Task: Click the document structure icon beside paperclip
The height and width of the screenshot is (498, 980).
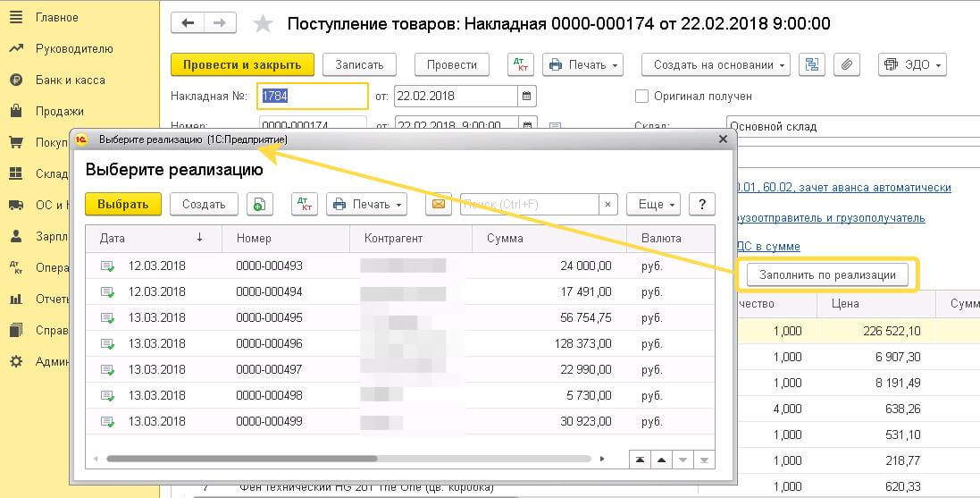Action: pyautogui.click(x=811, y=64)
